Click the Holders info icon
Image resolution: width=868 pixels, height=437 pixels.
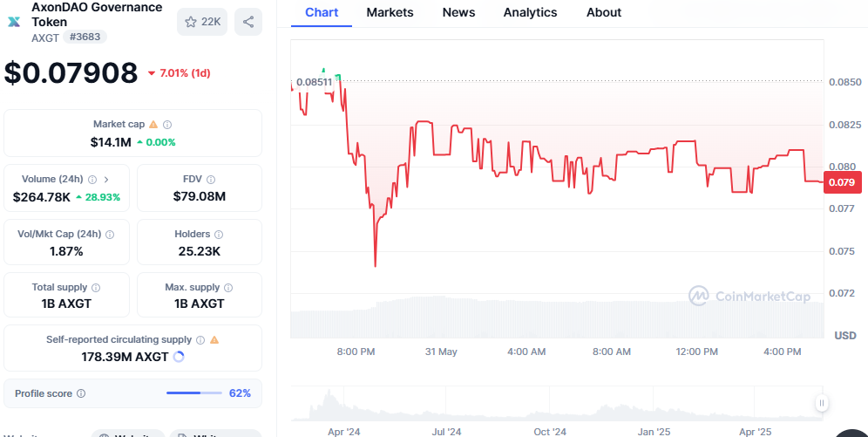[219, 235]
